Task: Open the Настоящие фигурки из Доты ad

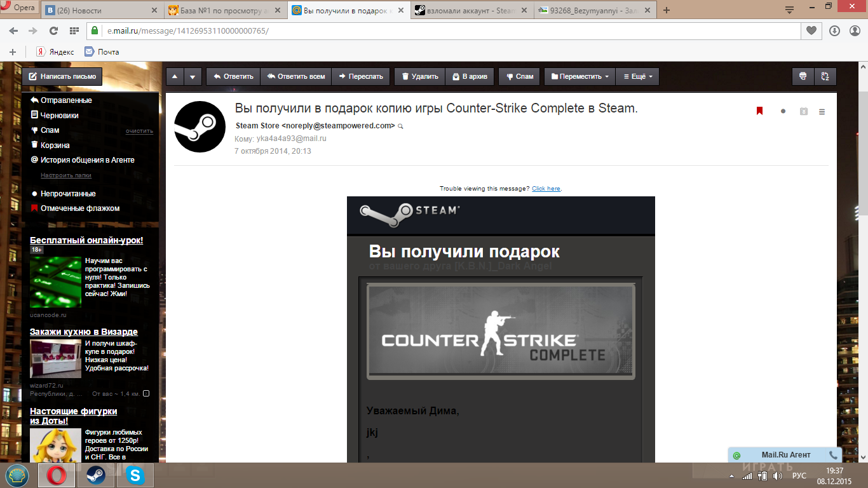Action: (x=74, y=416)
